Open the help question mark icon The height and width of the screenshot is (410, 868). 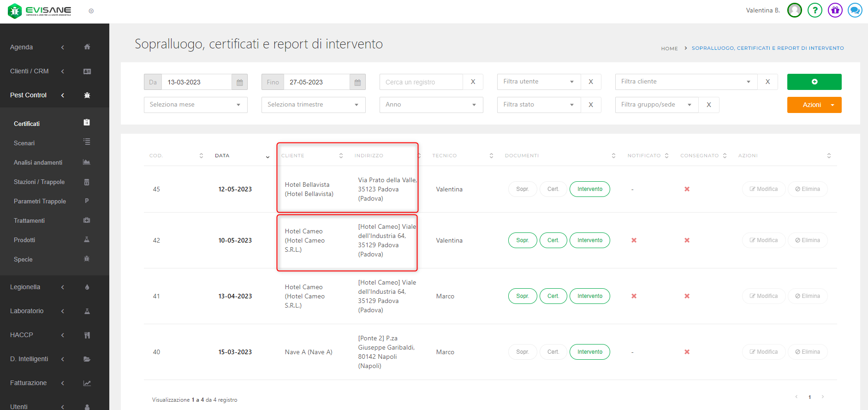click(x=815, y=10)
